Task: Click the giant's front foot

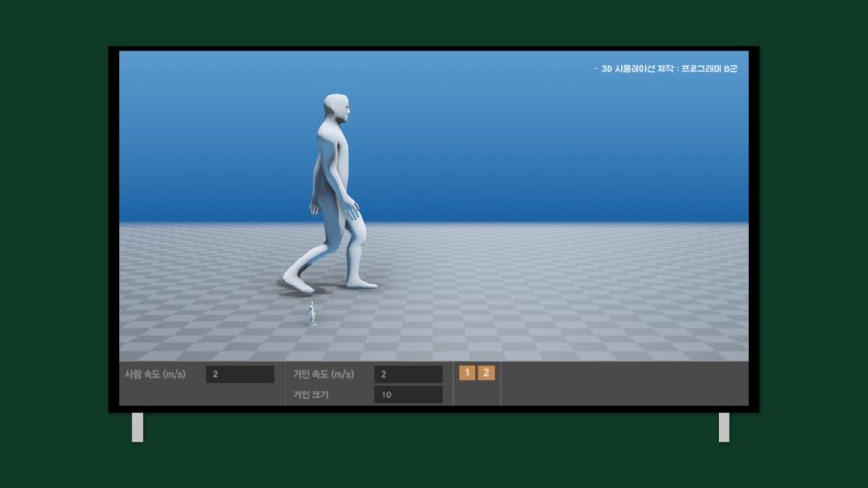Action: [x=360, y=283]
